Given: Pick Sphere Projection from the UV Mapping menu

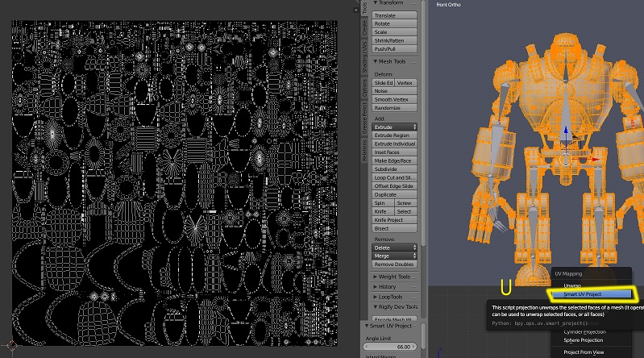Looking at the screenshot, I should [584, 340].
